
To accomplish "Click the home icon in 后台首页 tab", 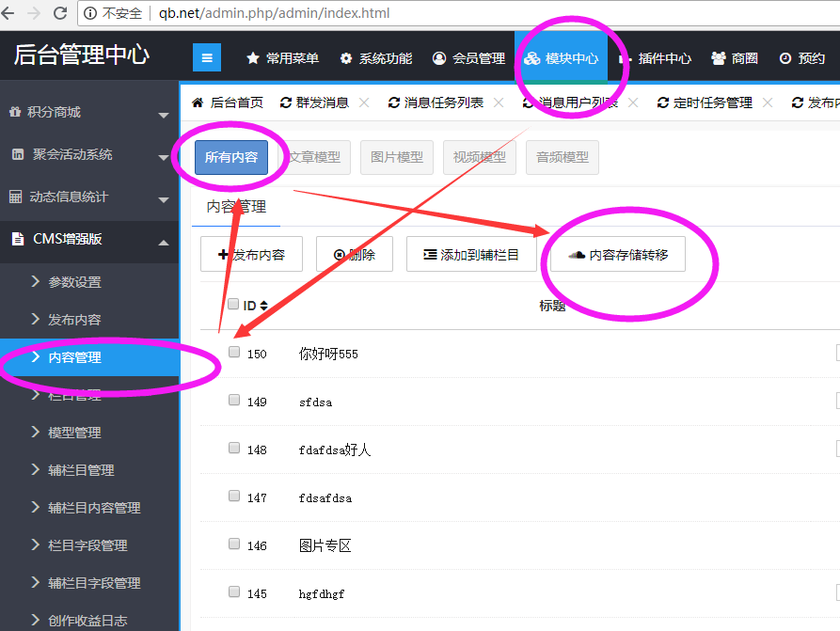I will click(198, 103).
